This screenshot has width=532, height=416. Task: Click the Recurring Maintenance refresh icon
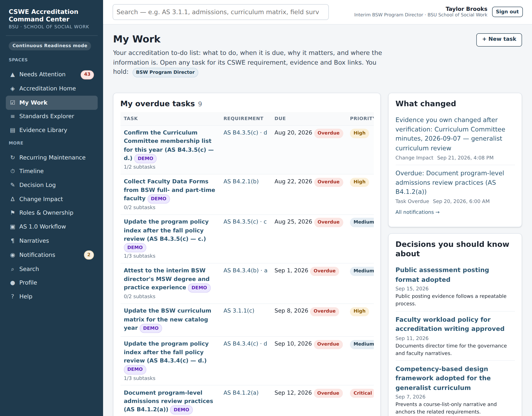tap(12, 158)
